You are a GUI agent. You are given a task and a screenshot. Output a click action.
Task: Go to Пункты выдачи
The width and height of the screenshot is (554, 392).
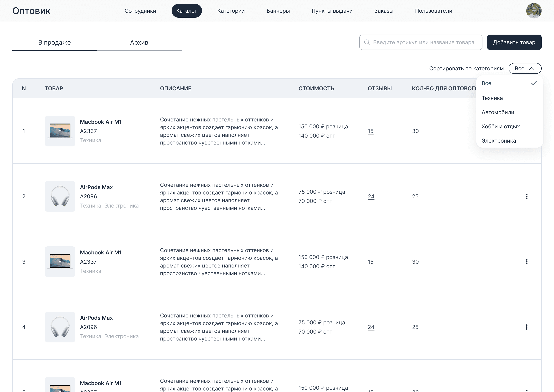click(x=332, y=11)
